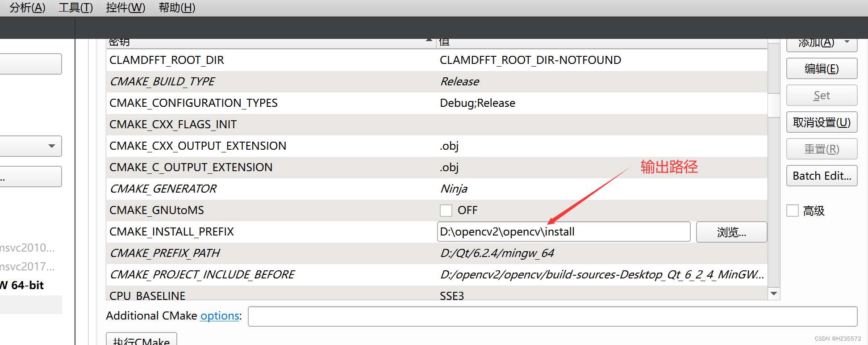The height and width of the screenshot is (345, 868).
Task: Toggle the 高级 advanced checkbox
Action: pyautogui.click(x=793, y=210)
